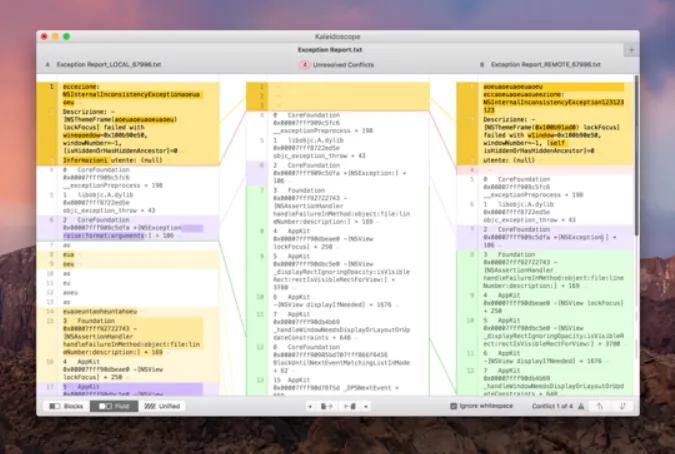The height and width of the screenshot is (454, 675).
Task: Click the red 4 conflicts badge
Action: (305, 65)
